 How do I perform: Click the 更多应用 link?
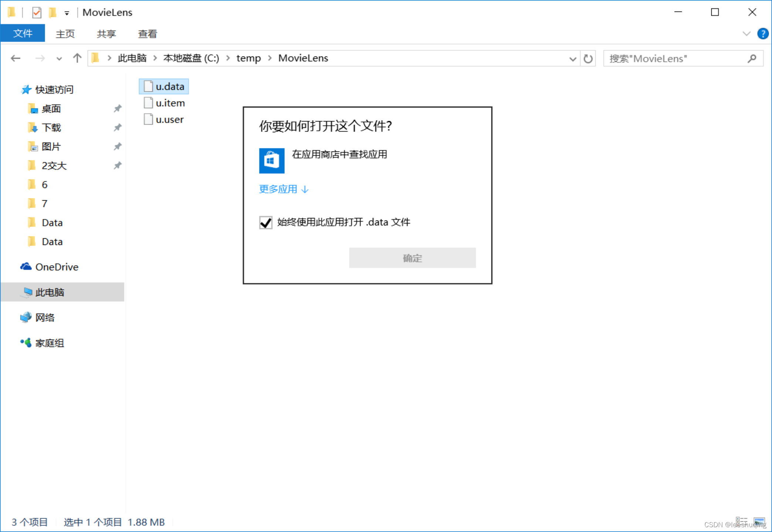[284, 189]
